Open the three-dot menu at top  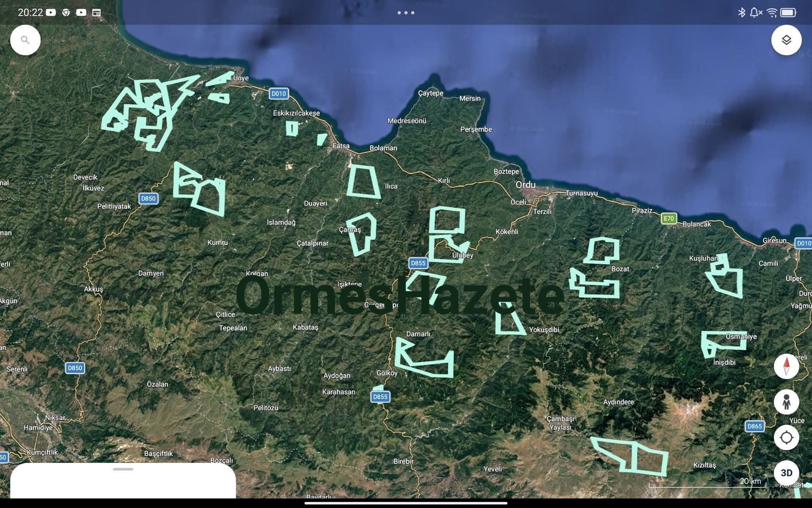(x=406, y=13)
